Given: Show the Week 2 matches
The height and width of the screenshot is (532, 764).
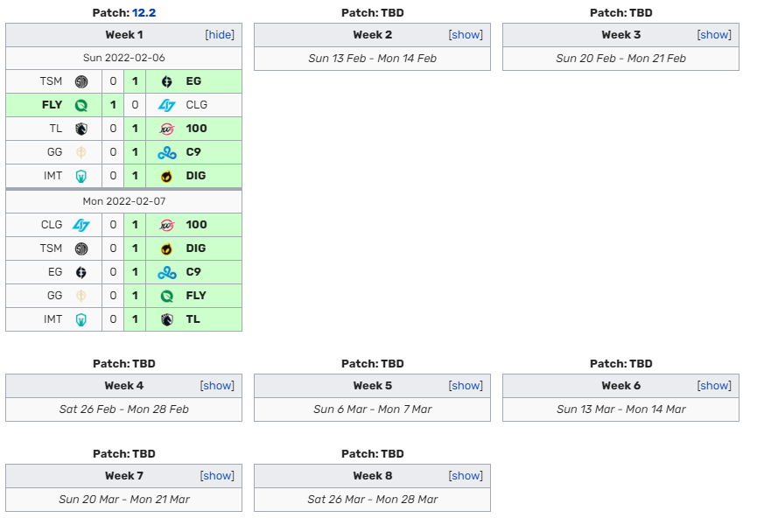Looking at the screenshot, I should point(466,35).
